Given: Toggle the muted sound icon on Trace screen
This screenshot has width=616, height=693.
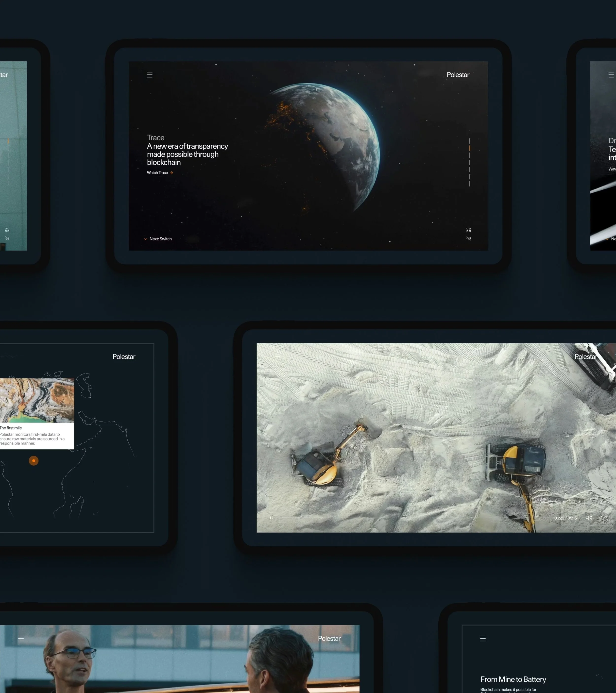Looking at the screenshot, I should tap(468, 238).
